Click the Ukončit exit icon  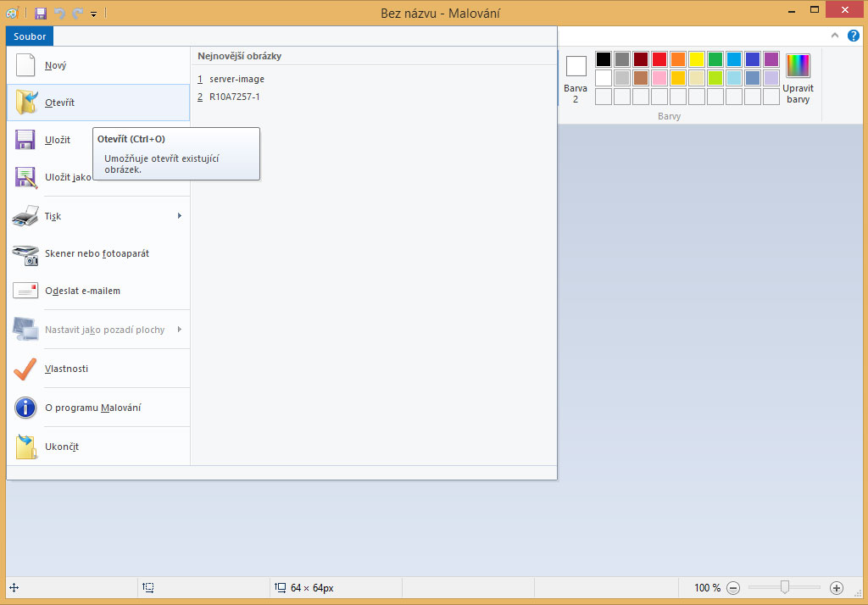click(x=26, y=447)
